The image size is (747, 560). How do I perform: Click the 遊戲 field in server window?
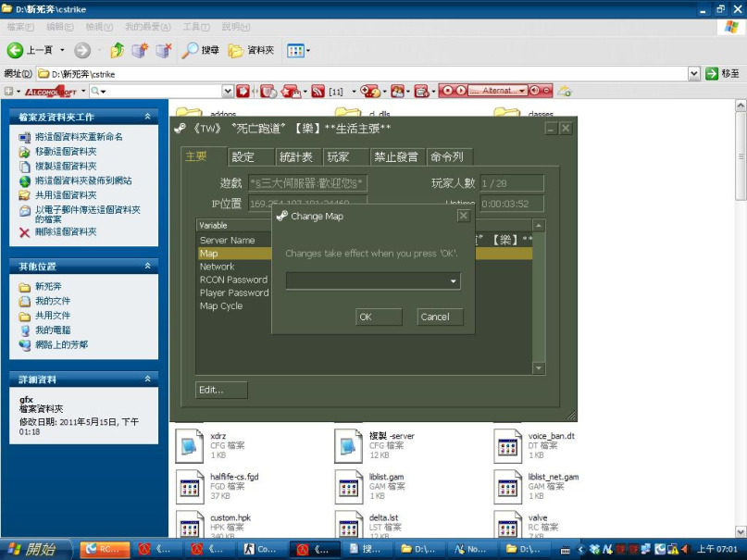click(307, 183)
